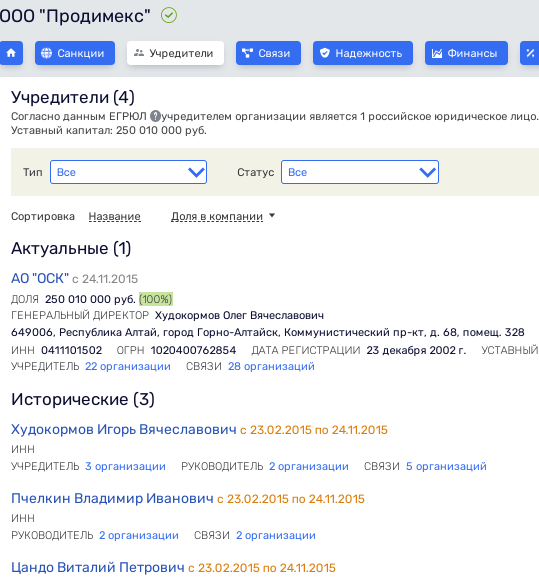The width and height of the screenshot is (539, 577).
Task: Open the home icon tab
Action: (11, 53)
